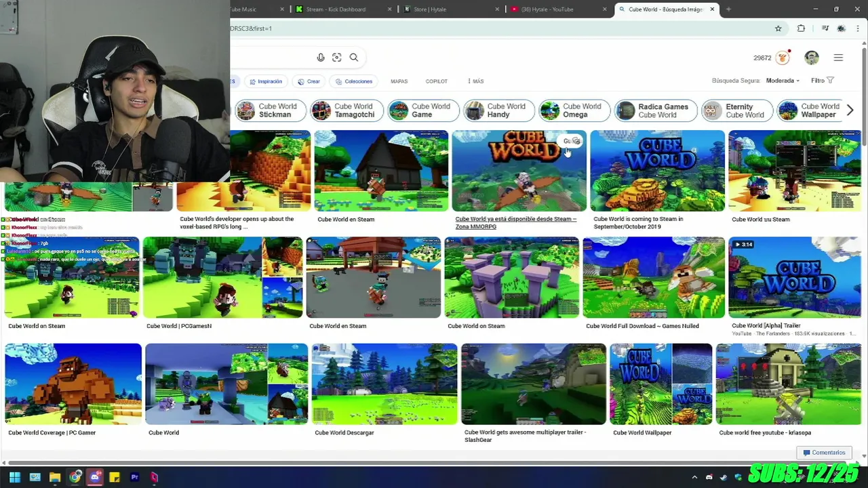The height and width of the screenshot is (488, 868).
Task: Open a new browser tab with plus
Action: 728,9
